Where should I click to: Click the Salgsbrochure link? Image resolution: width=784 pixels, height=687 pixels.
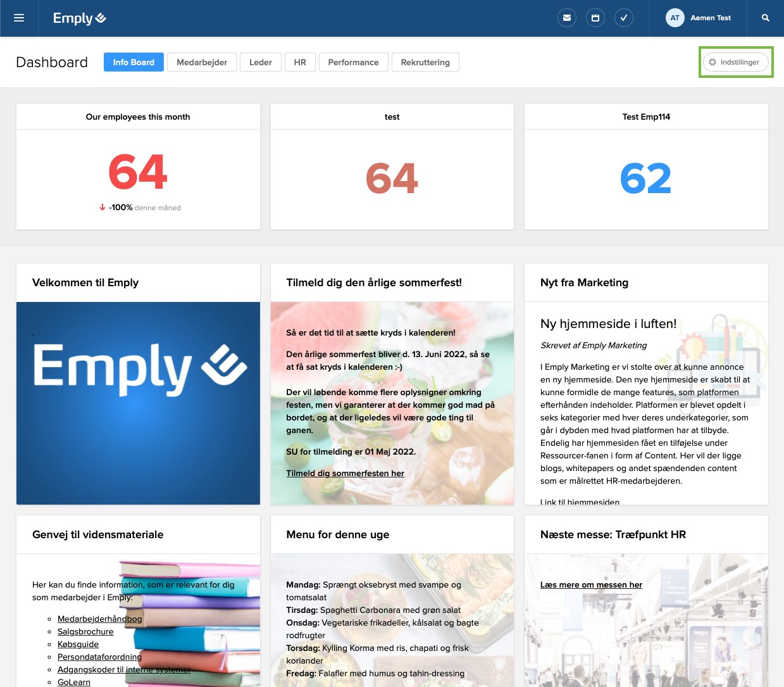85,631
